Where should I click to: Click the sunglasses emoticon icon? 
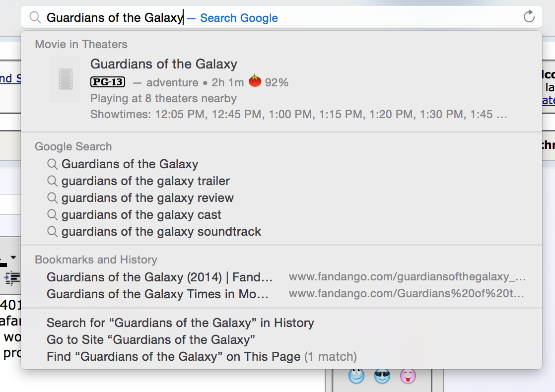(382, 376)
